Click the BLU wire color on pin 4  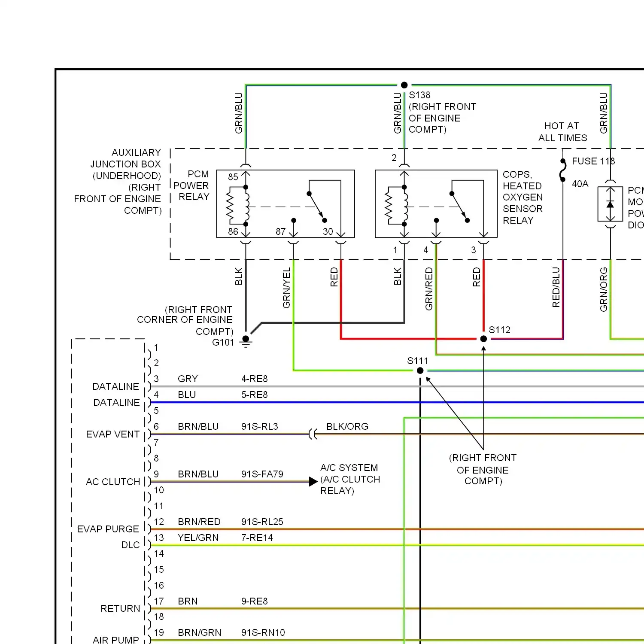[187, 395]
